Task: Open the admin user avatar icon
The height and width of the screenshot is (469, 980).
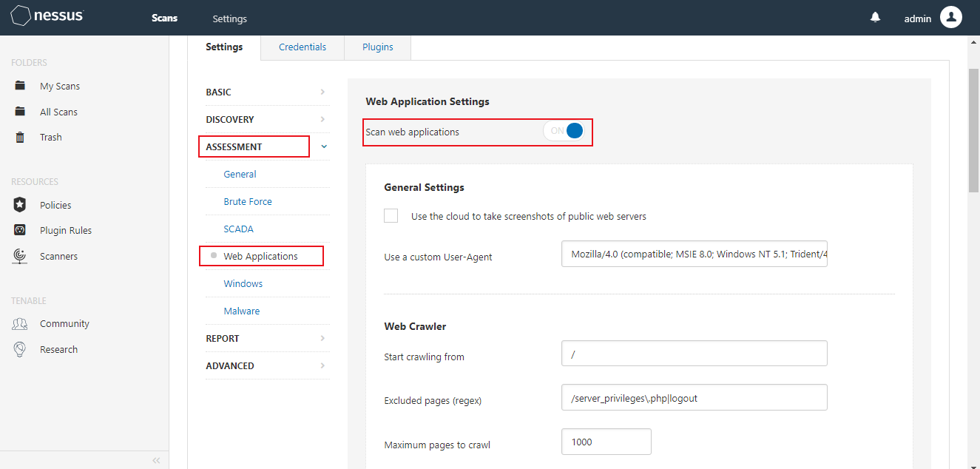Action: coord(950,18)
